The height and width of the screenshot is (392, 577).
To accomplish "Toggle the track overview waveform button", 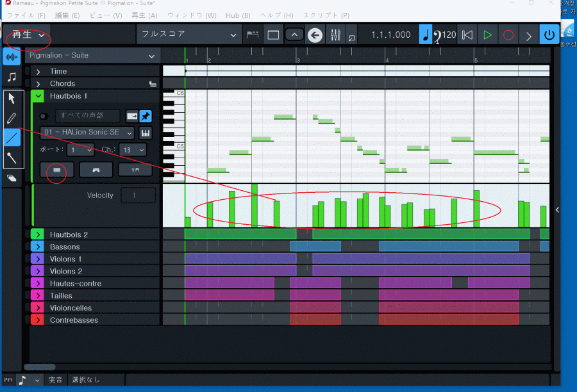I will tap(12, 57).
